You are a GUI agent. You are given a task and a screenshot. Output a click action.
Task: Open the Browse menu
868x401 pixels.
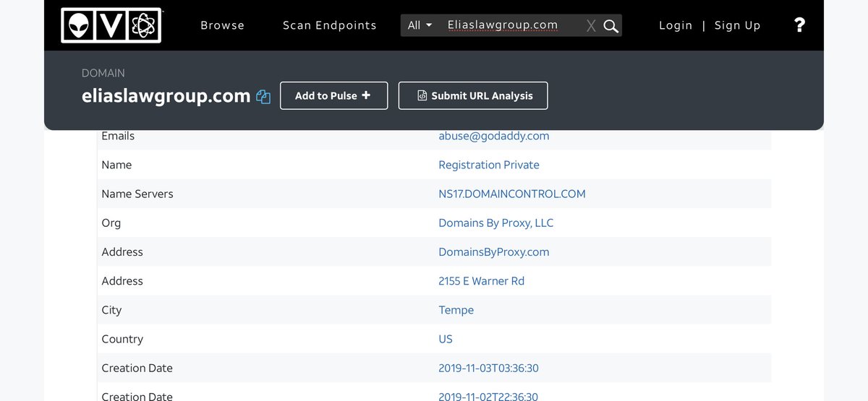[222, 25]
